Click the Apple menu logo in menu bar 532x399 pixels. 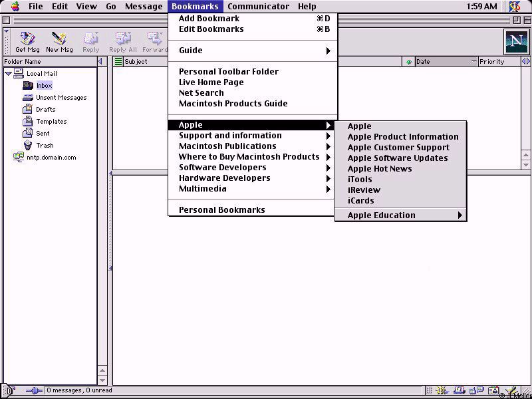tap(15, 7)
